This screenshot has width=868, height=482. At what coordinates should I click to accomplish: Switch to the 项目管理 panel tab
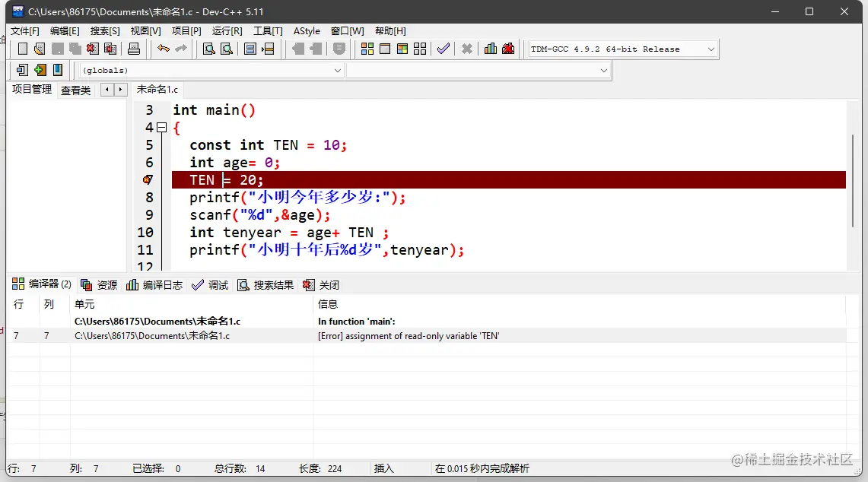[32, 89]
